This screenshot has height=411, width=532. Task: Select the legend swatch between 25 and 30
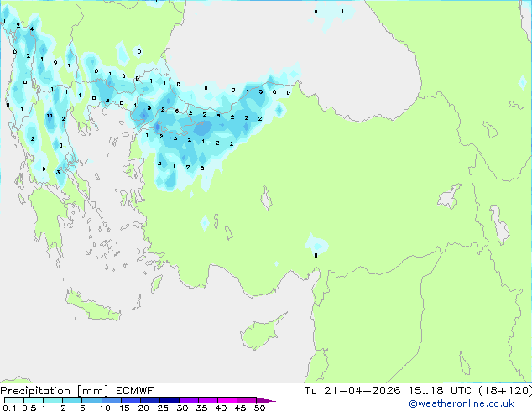[170, 400]
